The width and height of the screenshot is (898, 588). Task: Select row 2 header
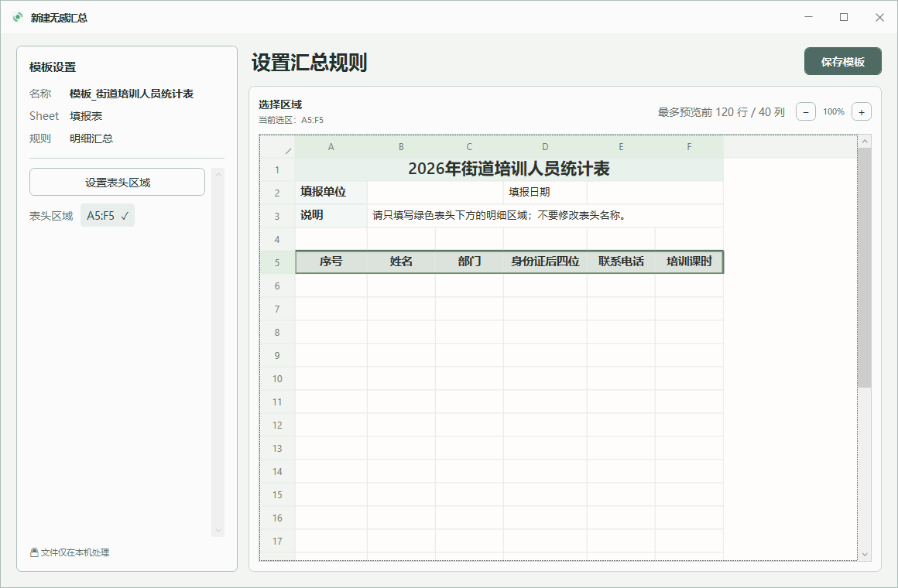278,193
